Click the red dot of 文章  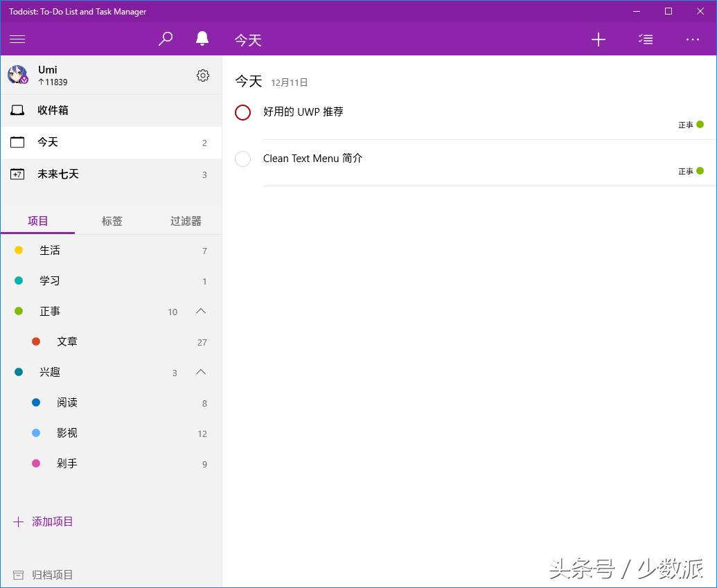coord(36,341)
